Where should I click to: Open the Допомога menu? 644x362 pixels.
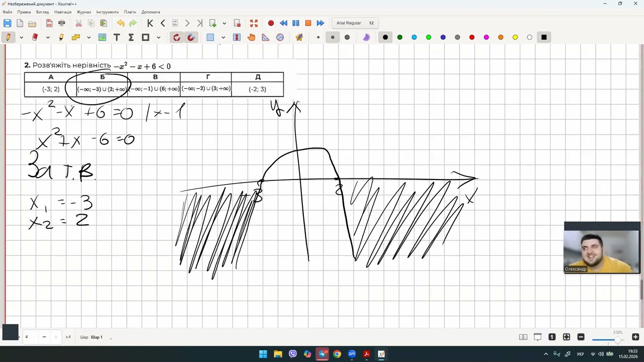pyautogui.click(x=151, y=12)
